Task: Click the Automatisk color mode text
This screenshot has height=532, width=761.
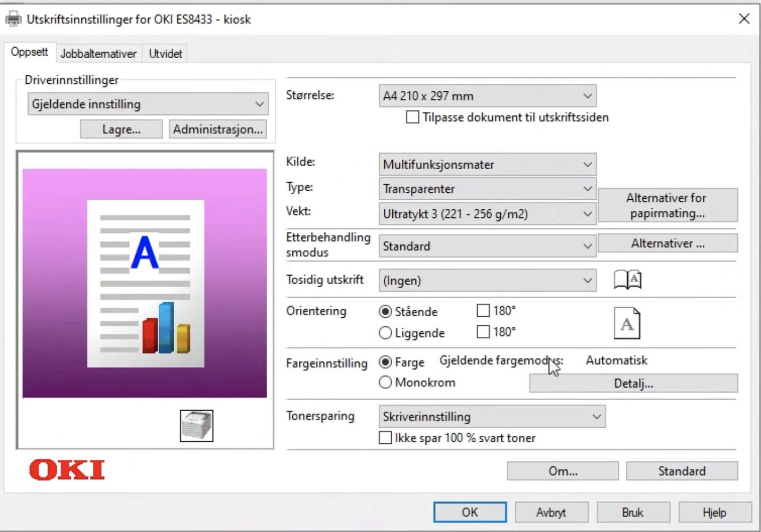Action: coord(617,361)
